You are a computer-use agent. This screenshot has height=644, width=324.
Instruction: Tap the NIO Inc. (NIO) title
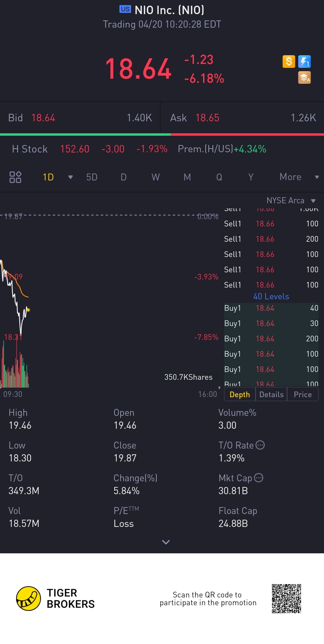tap(169, 10)
